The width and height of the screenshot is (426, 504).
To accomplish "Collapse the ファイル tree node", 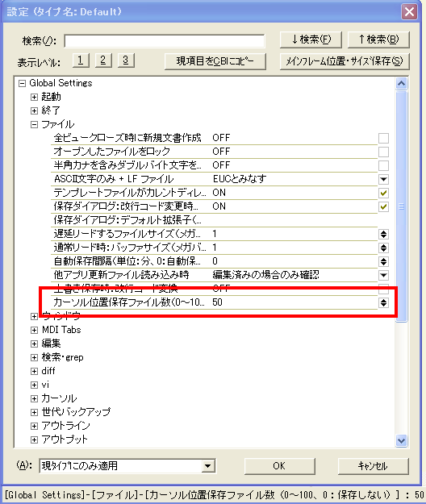I will tap(34, 124).
